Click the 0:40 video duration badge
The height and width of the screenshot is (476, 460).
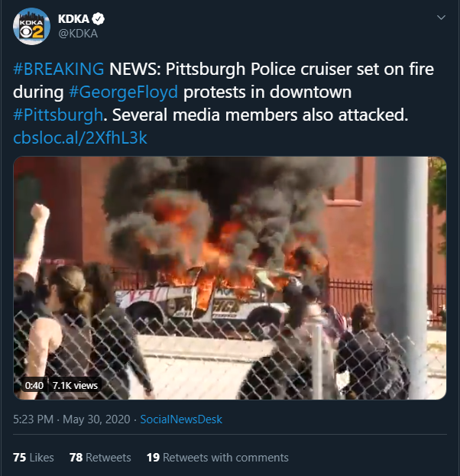[34, 386]
